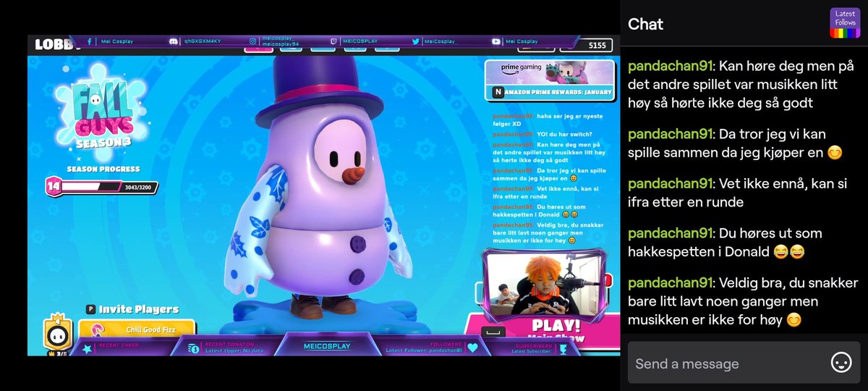Click Latest Follower: pandachan91 text
Screen dimensions: 868x391
[x=425, y=350]
